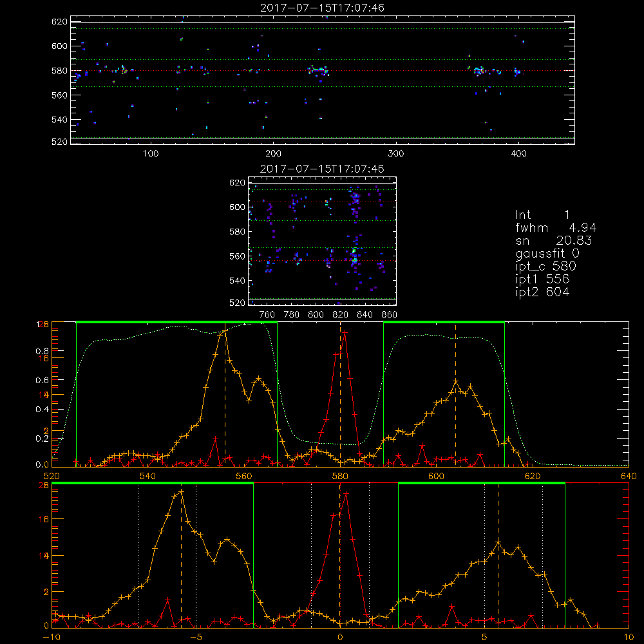Click y-axis label '0.0' on profile plot
The image size is (644, 644).
click(x=42, y=465)
